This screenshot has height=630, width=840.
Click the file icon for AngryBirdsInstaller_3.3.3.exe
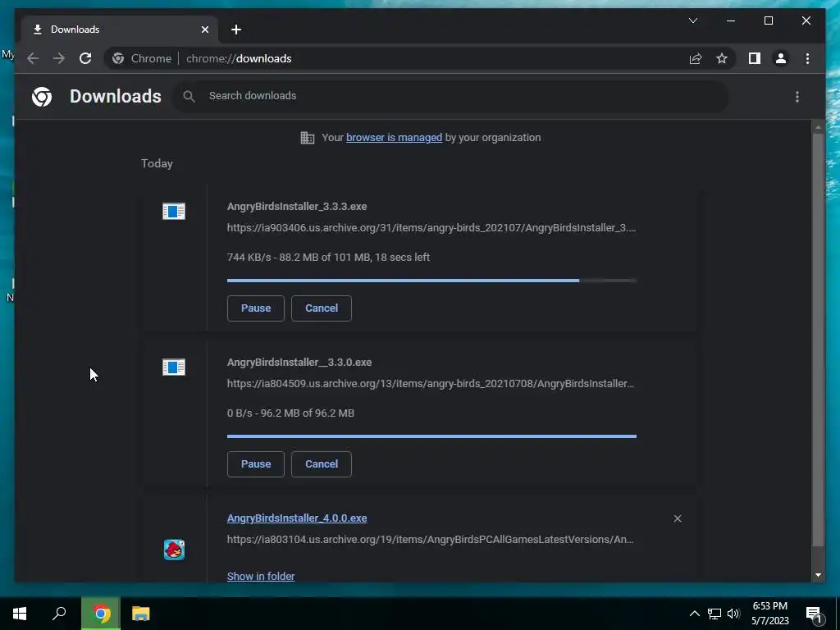(x=174, y=211)
